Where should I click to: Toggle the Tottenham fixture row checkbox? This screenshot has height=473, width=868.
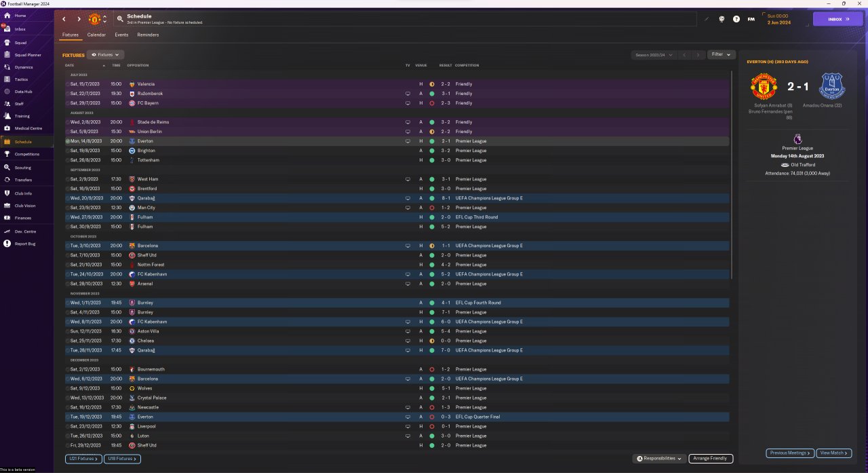click(x=68, y=160)
